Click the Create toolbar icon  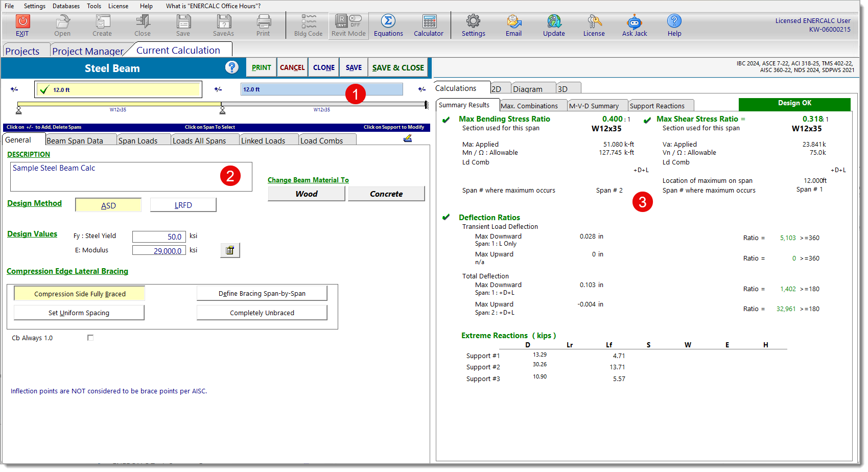pos(102,21)
